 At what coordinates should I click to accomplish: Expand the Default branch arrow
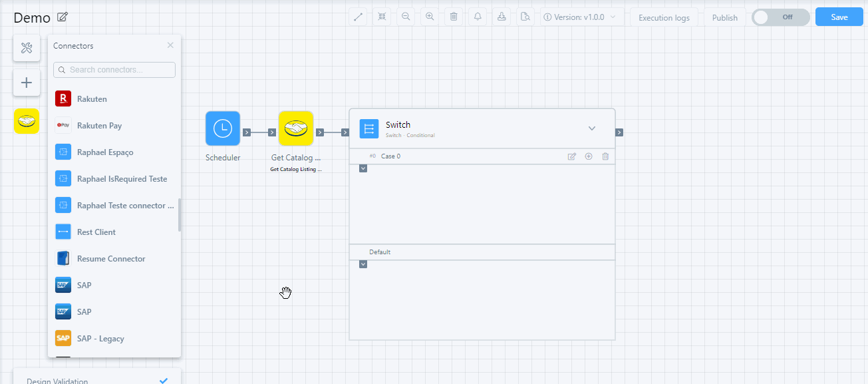[363, 264]
